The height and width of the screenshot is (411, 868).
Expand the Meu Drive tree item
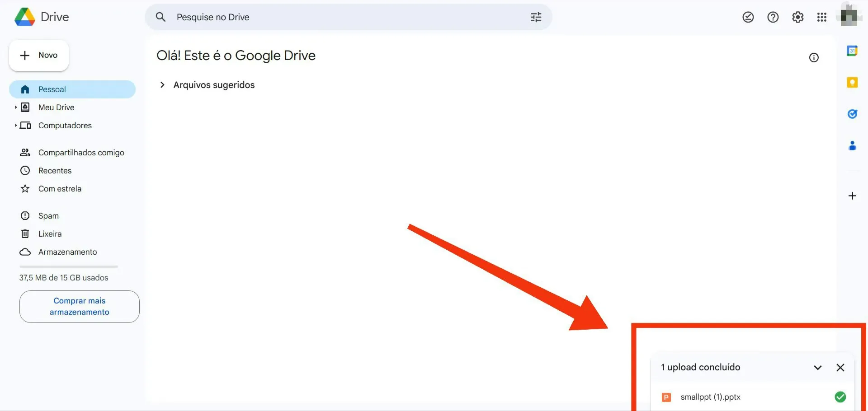(x=15, y=107)
